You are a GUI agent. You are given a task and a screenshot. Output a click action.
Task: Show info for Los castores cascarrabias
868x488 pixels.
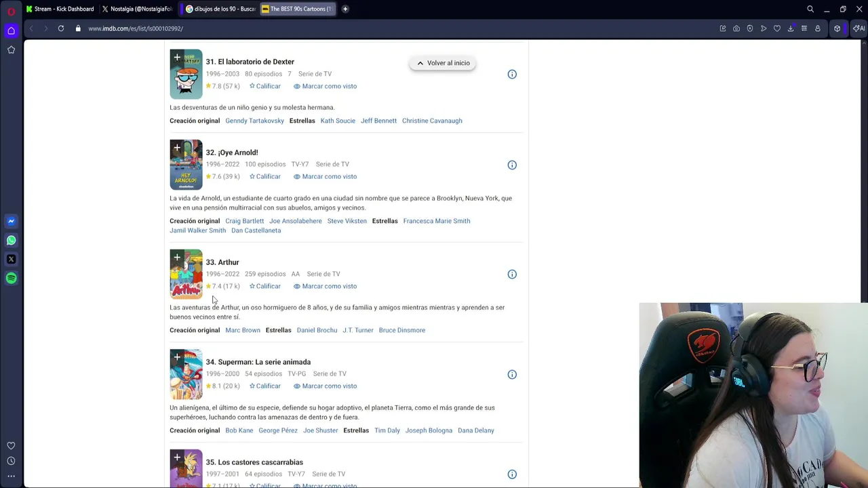click(x=512, y=474)
